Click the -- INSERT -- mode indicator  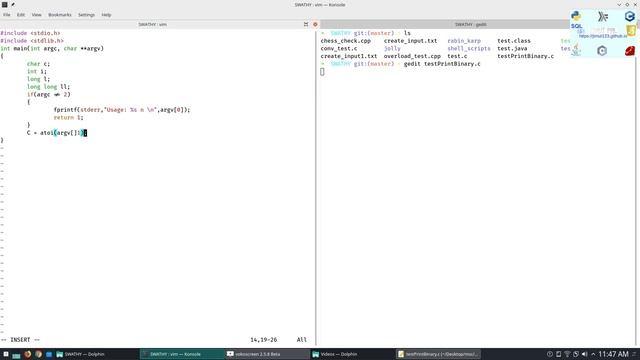click(20, 340)
